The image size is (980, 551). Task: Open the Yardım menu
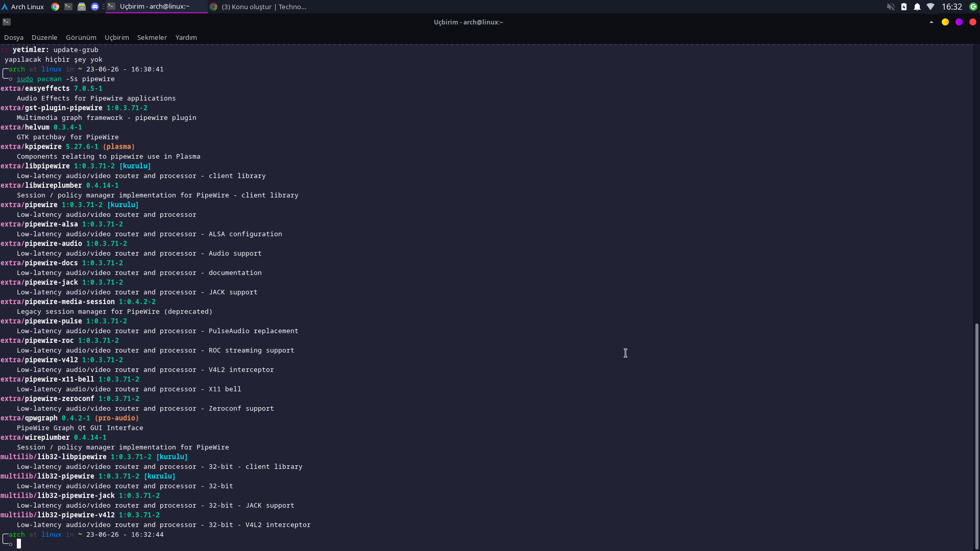(x=186, y=37)
